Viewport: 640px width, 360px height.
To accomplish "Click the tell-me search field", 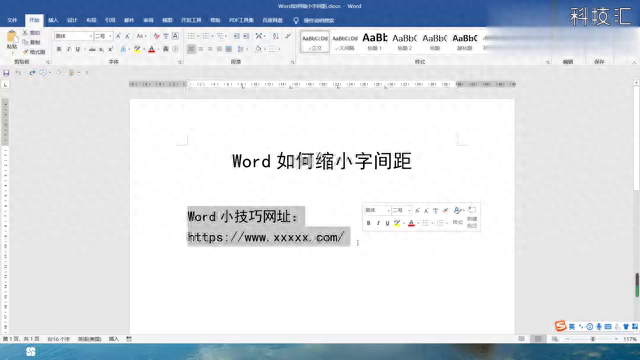I will coord(319,20).
